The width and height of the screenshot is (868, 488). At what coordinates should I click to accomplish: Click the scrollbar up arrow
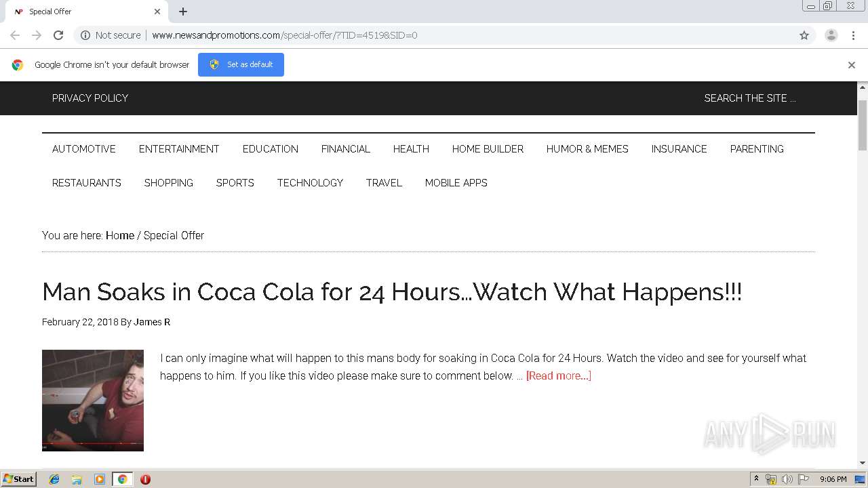point(863,87)
